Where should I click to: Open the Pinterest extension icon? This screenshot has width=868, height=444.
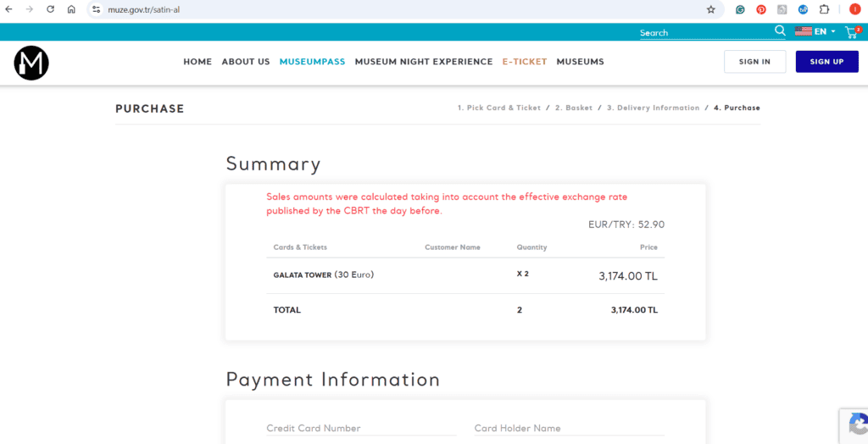coord(761,9)
